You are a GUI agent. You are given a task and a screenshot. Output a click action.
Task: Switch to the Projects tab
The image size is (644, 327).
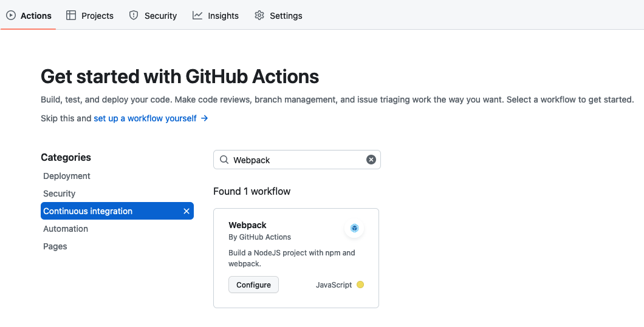[x=90, y=16]
